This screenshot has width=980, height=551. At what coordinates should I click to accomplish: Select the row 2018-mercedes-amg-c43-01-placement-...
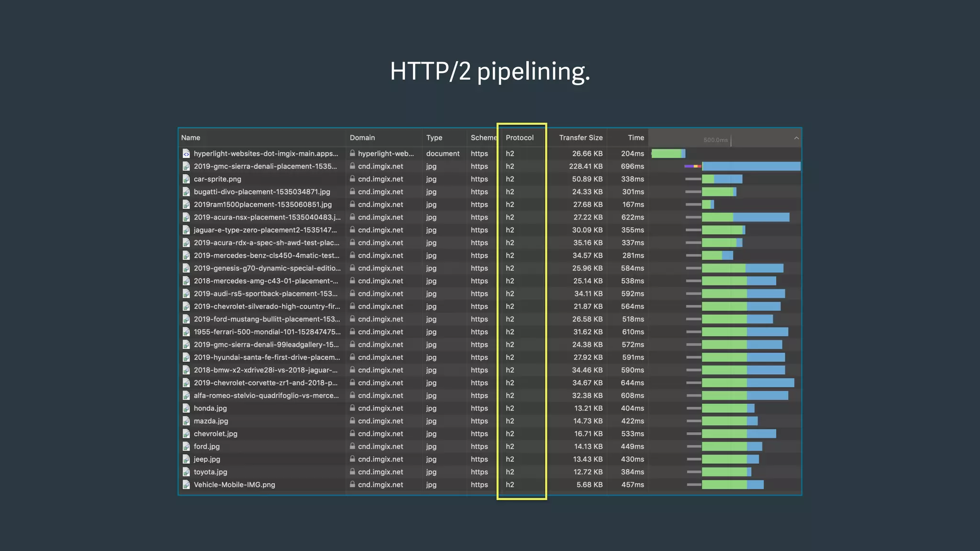pos(490,281)
